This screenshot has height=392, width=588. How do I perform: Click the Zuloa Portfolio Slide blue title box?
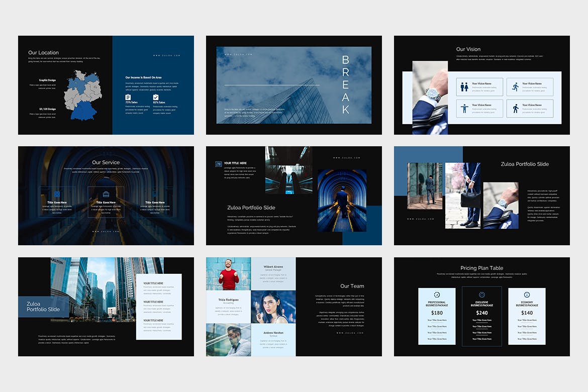pos(43,307)
